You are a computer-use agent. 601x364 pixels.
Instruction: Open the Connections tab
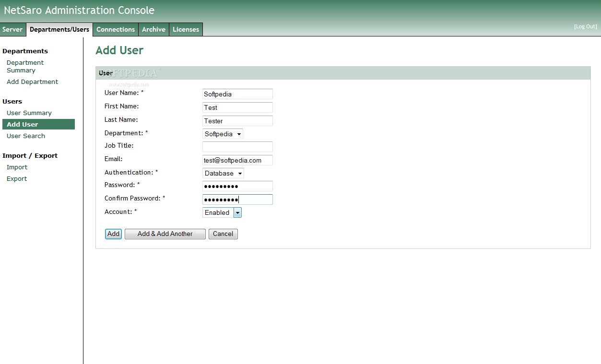[x=116, y=29]
